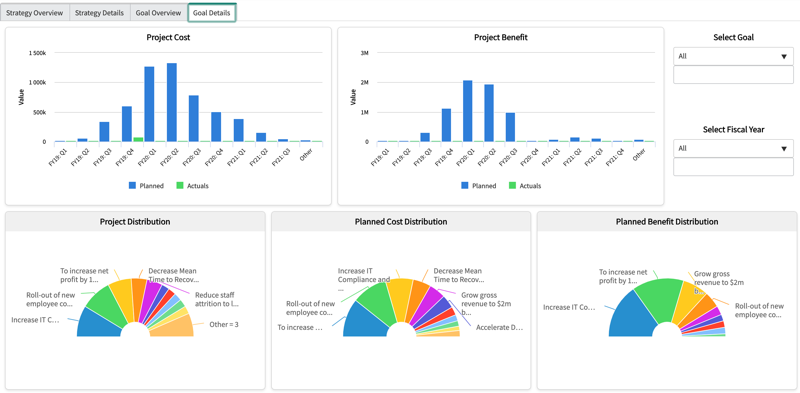The height and width of the screenshot is (393, 800).
Task: Click the Planned Cost Distribution header
Action: tap(401, 222)
